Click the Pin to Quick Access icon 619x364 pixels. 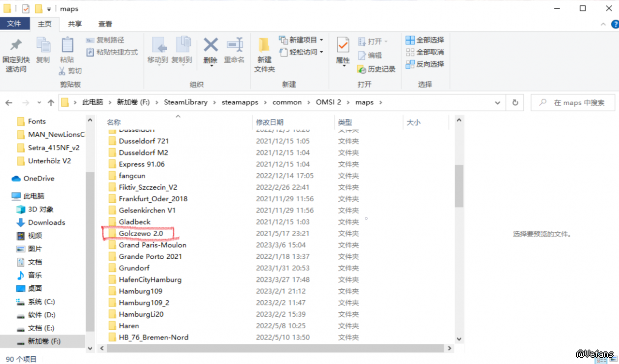click(16, 45)
